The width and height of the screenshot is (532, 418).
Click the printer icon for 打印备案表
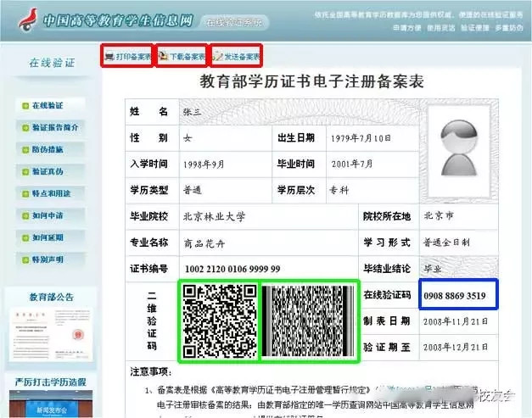(109, 56)
